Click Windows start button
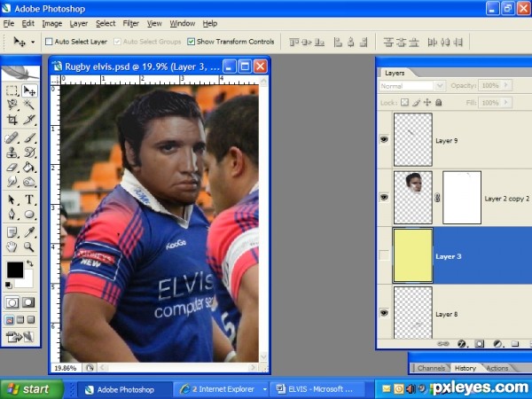 click(x=32, y=389)
